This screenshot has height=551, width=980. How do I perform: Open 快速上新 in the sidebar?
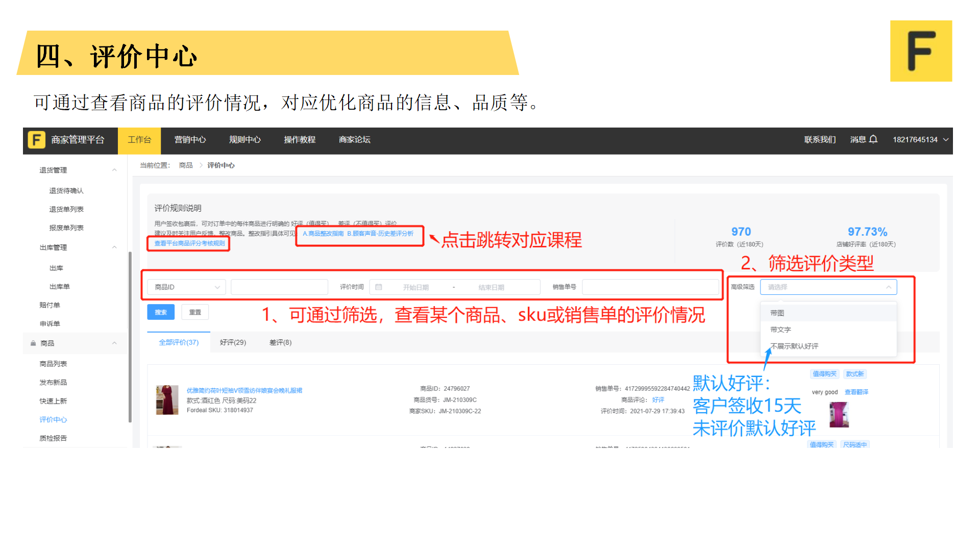pyautogui.click(x=53, y=401)
